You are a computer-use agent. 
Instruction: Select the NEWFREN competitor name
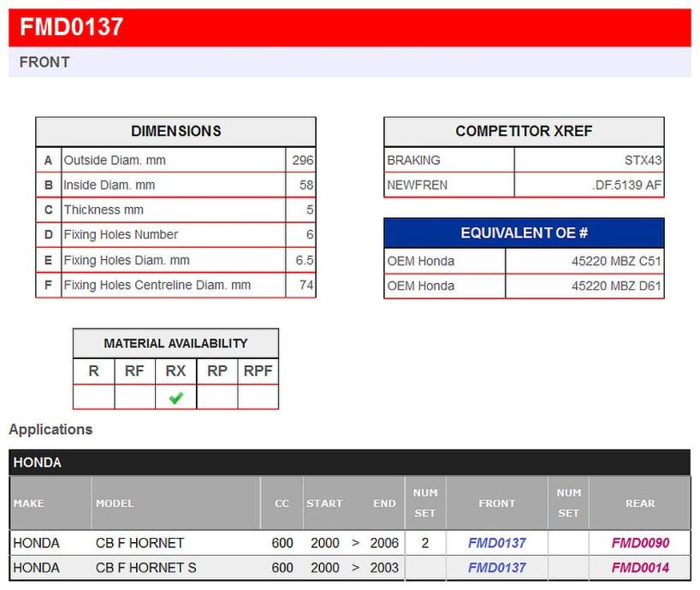[x=418, y=185]
